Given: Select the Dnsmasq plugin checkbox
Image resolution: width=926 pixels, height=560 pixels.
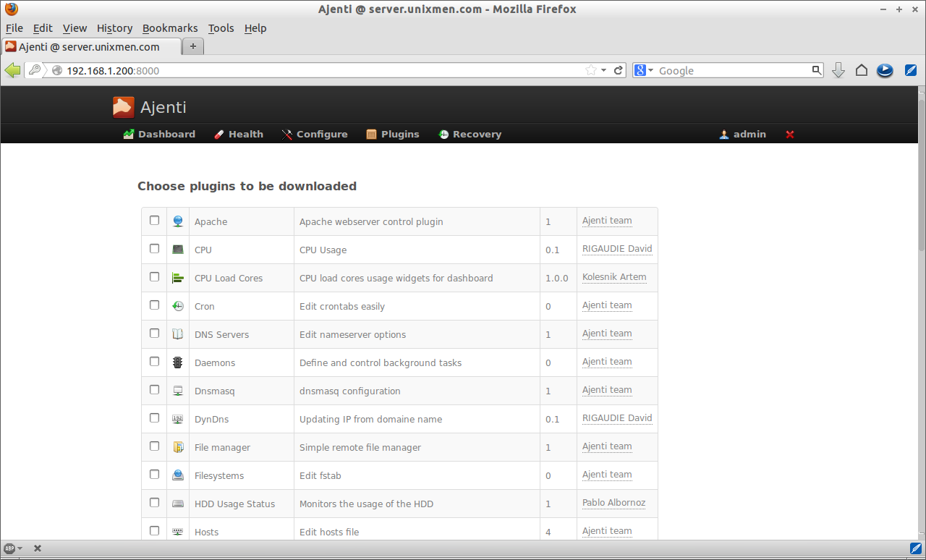Looking at the screenshot, I should click(x=154, y=389).
